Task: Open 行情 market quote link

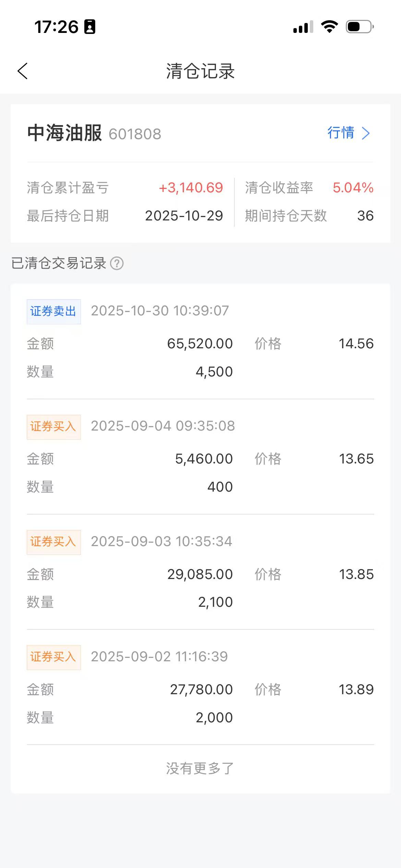Action: pyautogui.click(x=341, y=133)
